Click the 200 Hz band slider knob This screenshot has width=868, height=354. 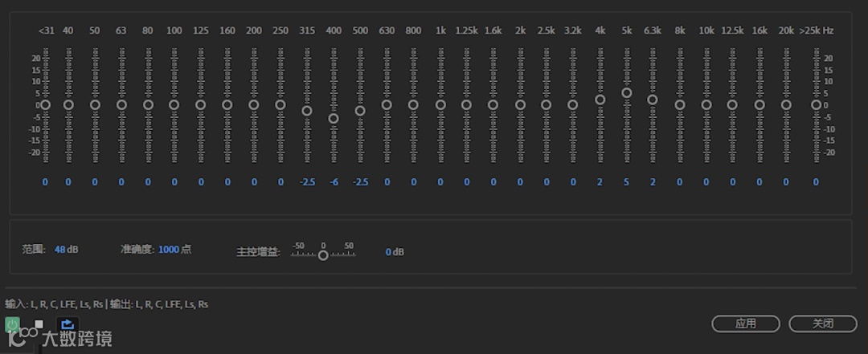pos(254,104)
